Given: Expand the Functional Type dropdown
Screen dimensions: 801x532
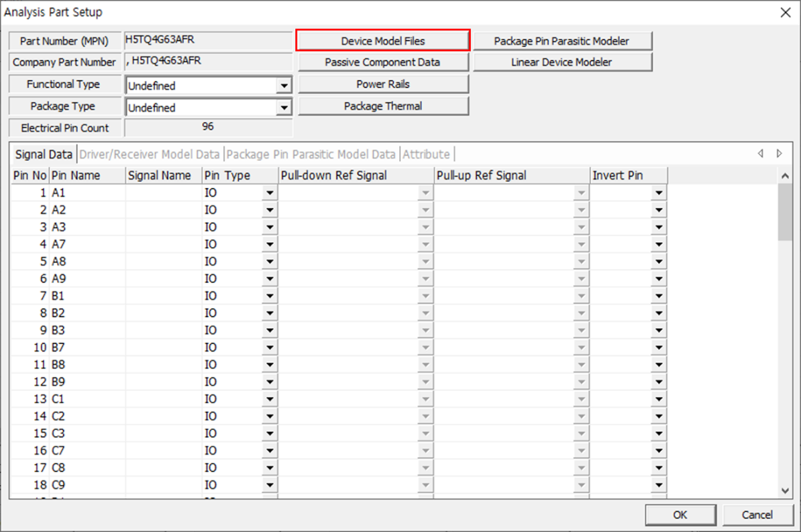Looking at the screenshot, I should (284, 86).
